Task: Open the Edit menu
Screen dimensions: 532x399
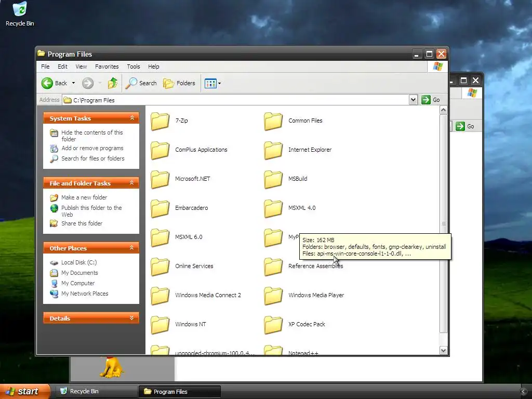Action: (62, 66)
